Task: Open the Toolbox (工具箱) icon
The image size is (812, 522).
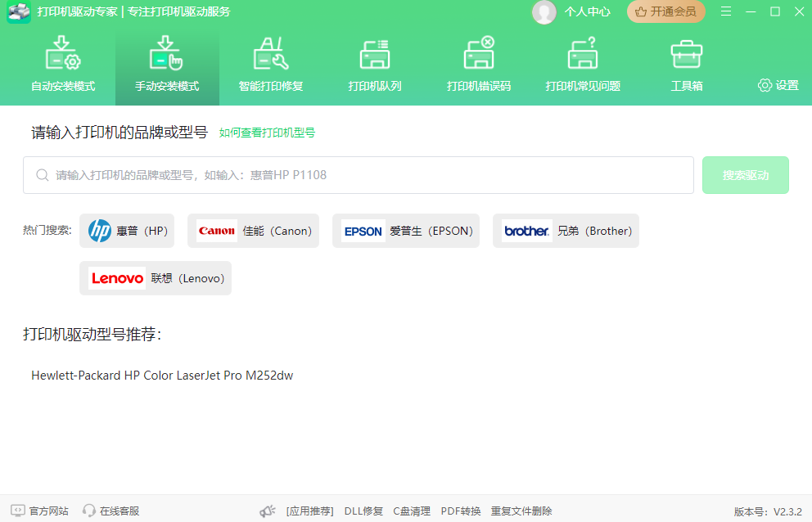Action: coord(686,55)
